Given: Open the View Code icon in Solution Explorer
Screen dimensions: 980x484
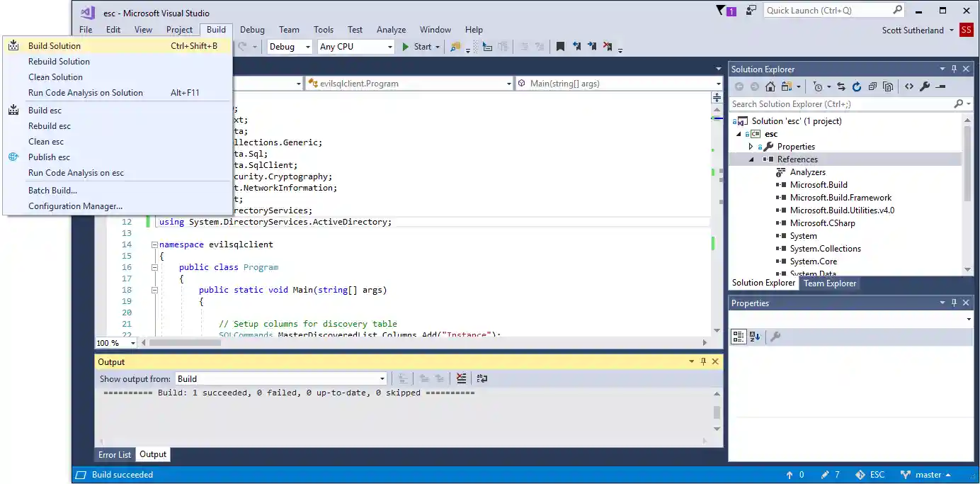Looking at the screenshot, I should tap(909, 86).
